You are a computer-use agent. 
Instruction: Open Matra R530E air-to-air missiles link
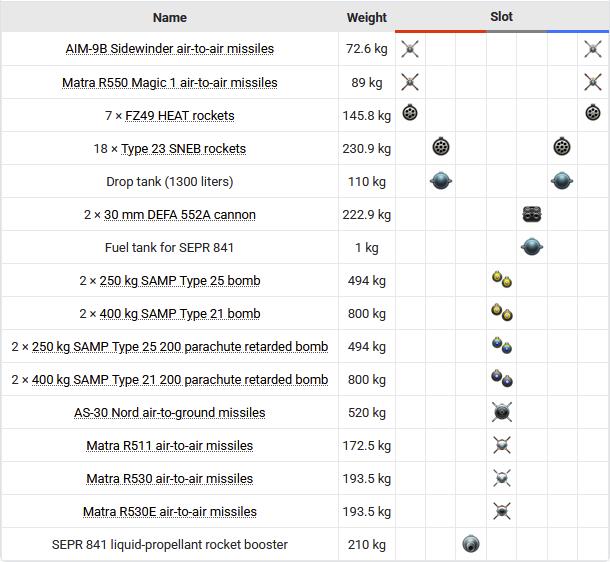click(x=170, y=512)
